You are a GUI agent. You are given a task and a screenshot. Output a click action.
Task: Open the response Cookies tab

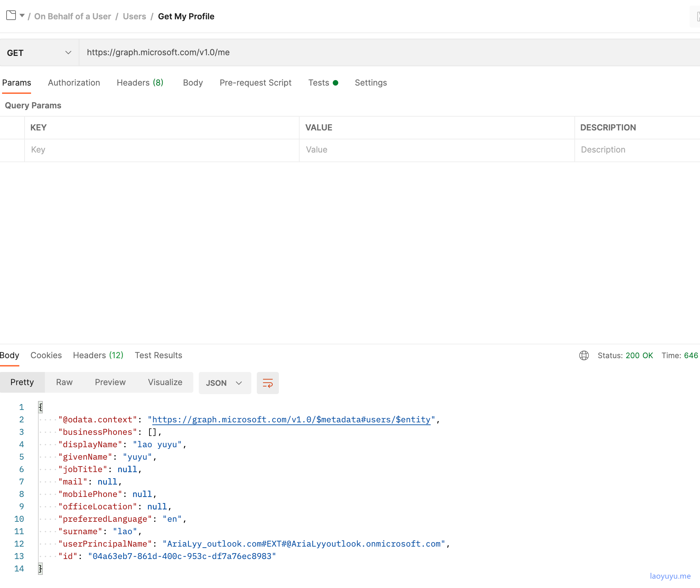pyautogui.click(x=46, y=355)
